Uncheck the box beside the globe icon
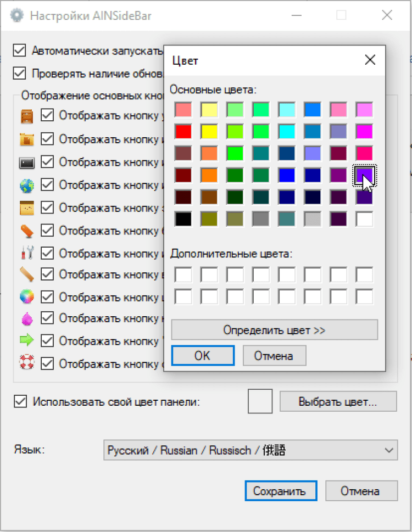The height and width of the screenshot is (532, 412). click(x=47, y=185)
